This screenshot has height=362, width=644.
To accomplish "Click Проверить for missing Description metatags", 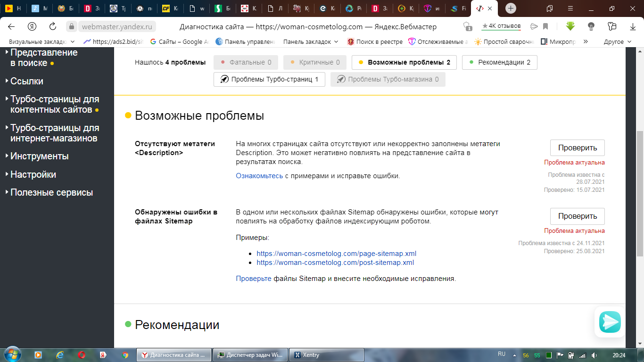I will click(x=578, y=148).
